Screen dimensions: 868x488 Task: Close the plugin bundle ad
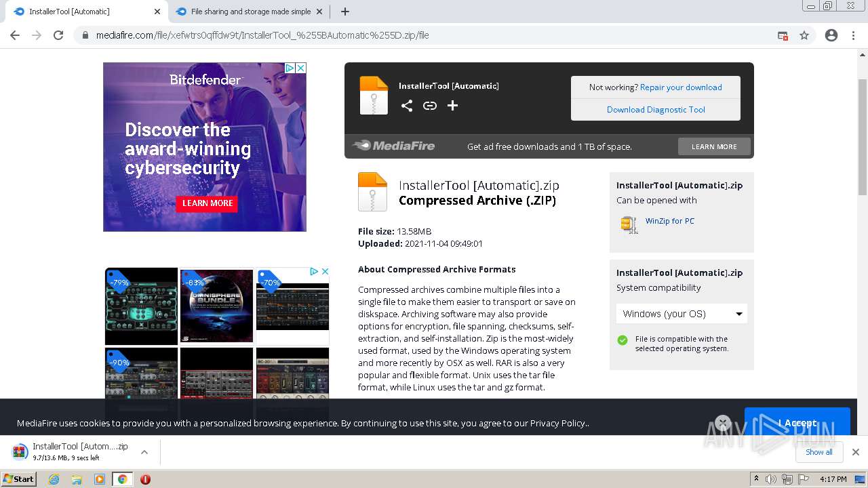point(325,271)
